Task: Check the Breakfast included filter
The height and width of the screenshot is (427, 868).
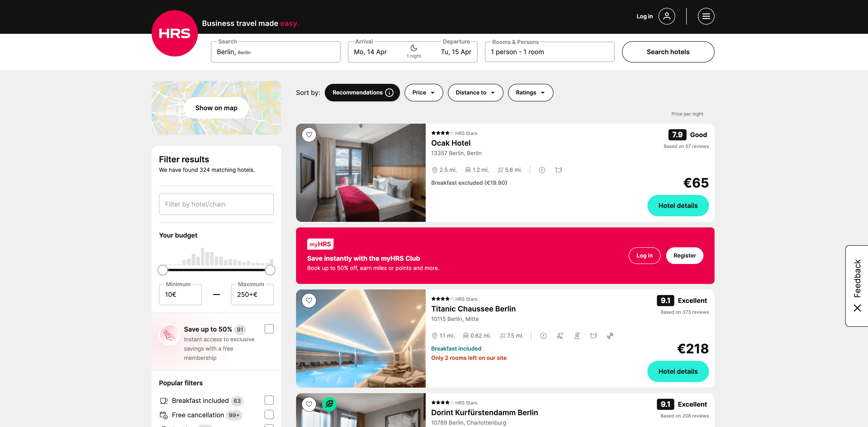Action: pyautogui.click(x=269, y=400)
